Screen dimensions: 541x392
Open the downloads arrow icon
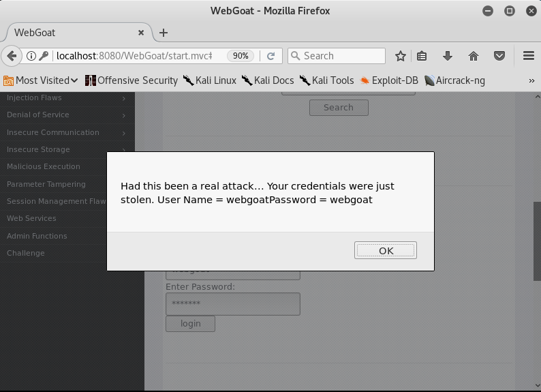tap(448, 56)
